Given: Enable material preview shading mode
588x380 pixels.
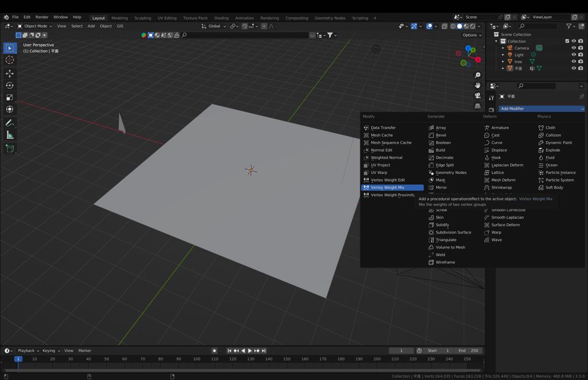Looking at the screenshot, I should [466, 26].
